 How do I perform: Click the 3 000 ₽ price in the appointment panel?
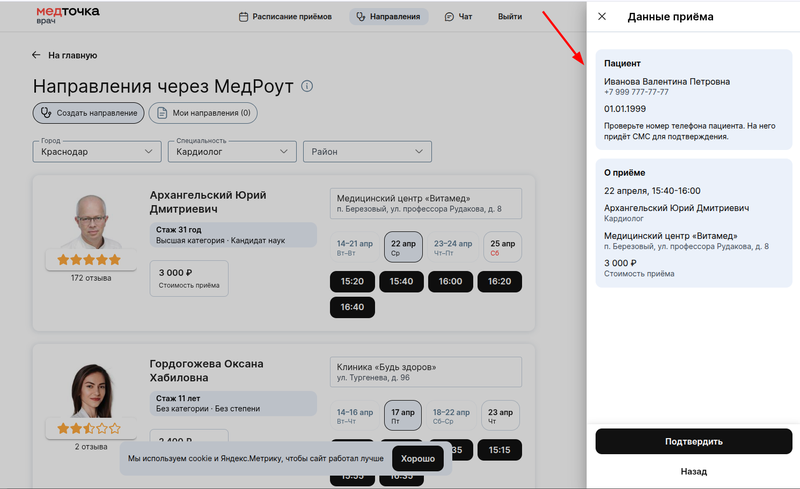tap(620, 263)
